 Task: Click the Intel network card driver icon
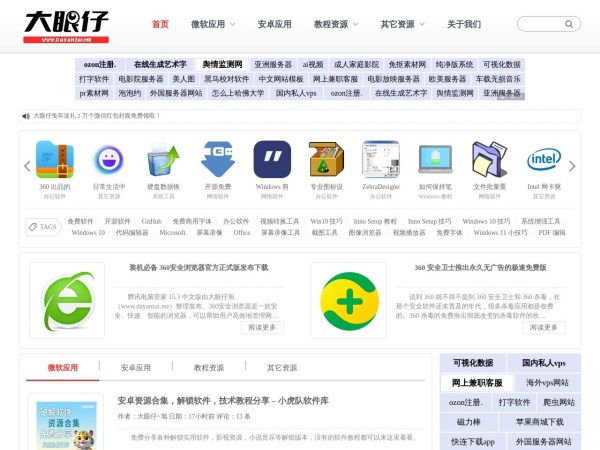[x=543, y=160]
